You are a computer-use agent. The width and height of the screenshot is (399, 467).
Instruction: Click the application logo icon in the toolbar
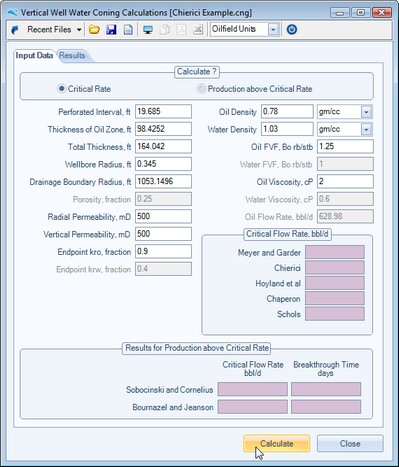coord(15,30)
